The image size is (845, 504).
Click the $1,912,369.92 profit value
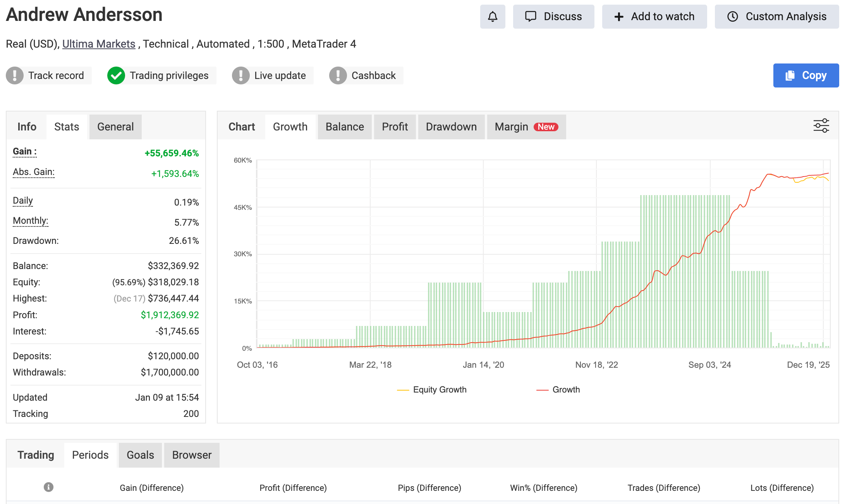pos(170,315)
